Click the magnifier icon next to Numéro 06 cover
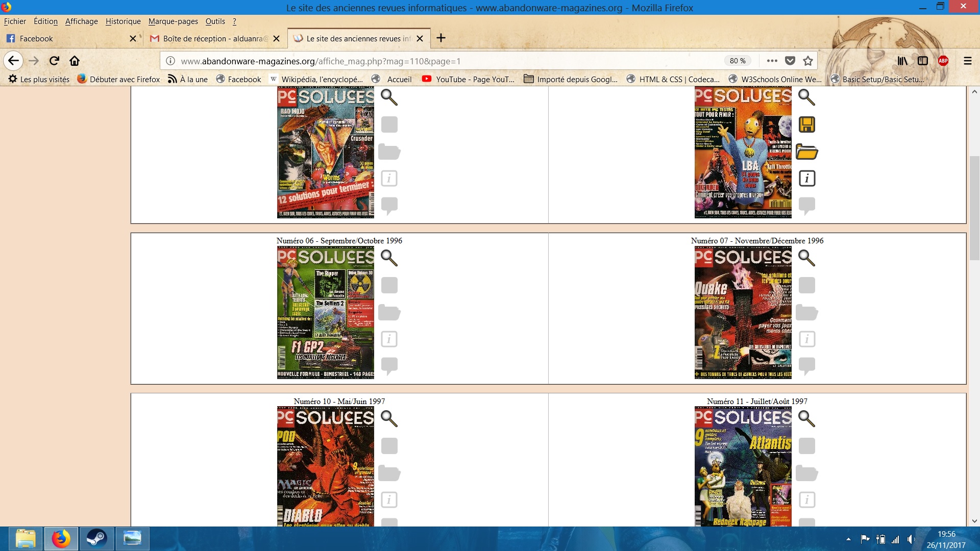Viewport: 980px width, 551px height. [x=389, y=258]
